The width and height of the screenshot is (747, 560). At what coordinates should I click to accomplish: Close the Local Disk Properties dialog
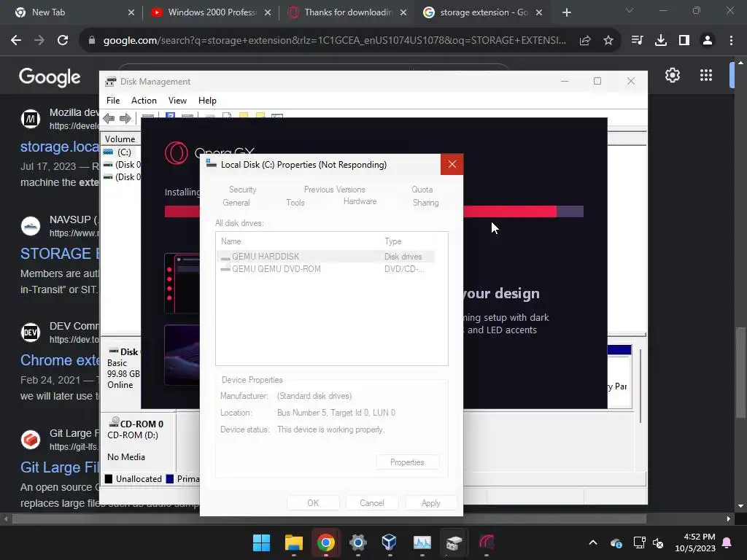point(452,164)
